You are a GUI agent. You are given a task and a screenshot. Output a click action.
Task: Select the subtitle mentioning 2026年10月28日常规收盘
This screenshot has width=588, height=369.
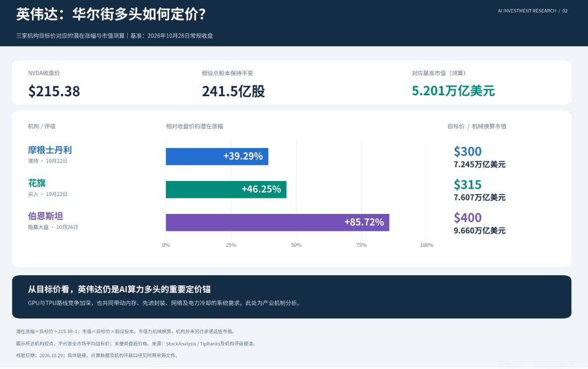click(114, 35)
